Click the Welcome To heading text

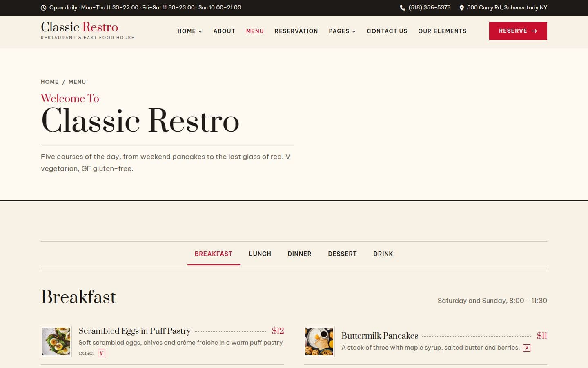click(x=70, y=99)
